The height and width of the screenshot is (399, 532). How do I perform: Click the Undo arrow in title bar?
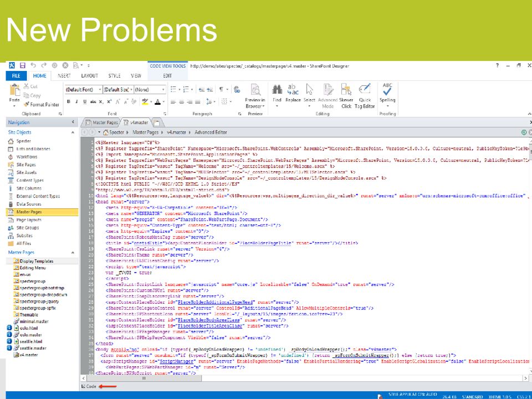(x=33, y=65)
